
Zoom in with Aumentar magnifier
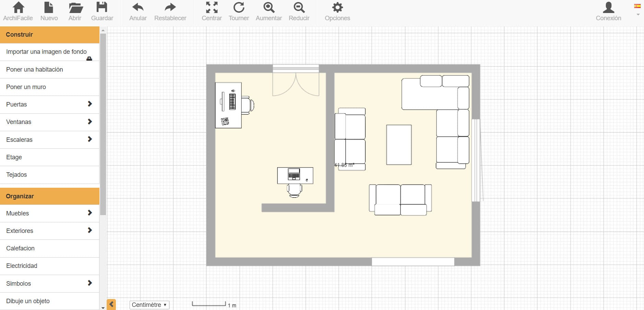pos(269,8)
